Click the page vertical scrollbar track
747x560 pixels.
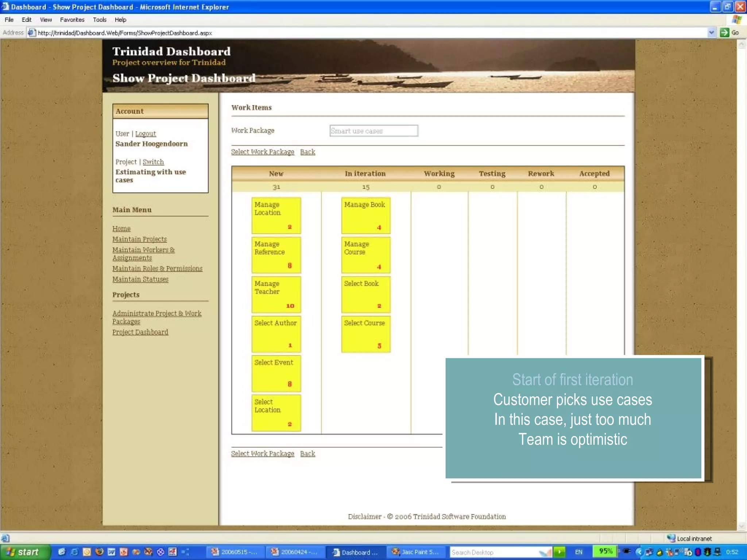pyautogui.click(x=741, y=284)
